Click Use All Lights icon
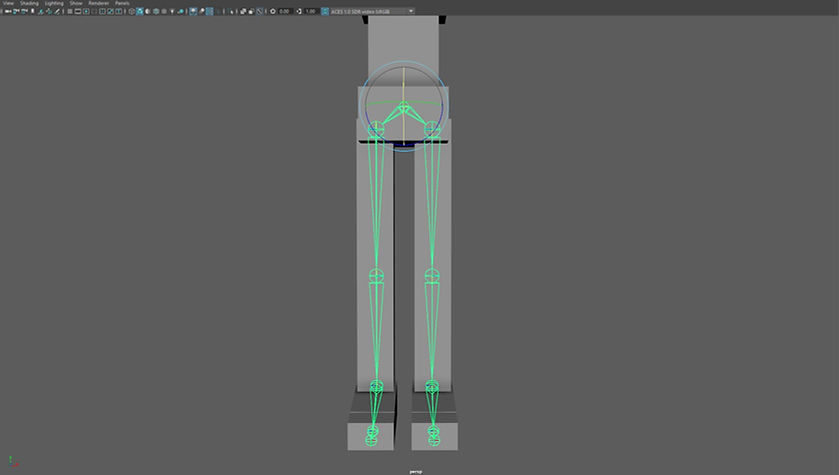839x475 pixels. pyautogui.click(x=172, y=11)
